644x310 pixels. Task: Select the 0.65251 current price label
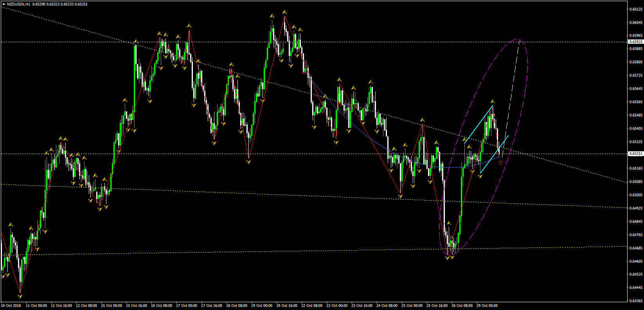tap(635, 154)
